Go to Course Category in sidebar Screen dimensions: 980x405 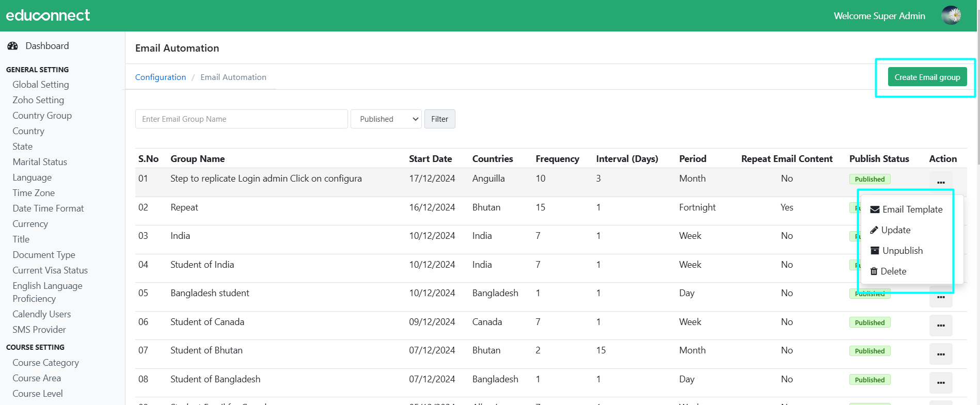click(x=46, y=363)
